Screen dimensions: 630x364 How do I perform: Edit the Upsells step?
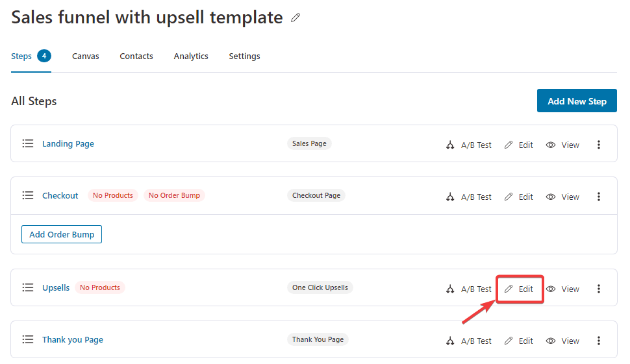click(519, 289)
